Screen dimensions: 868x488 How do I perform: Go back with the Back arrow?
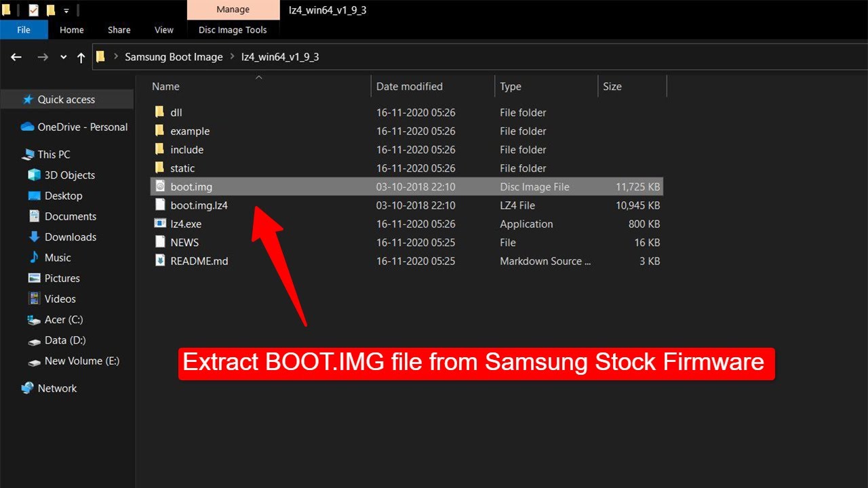[16, 57]
